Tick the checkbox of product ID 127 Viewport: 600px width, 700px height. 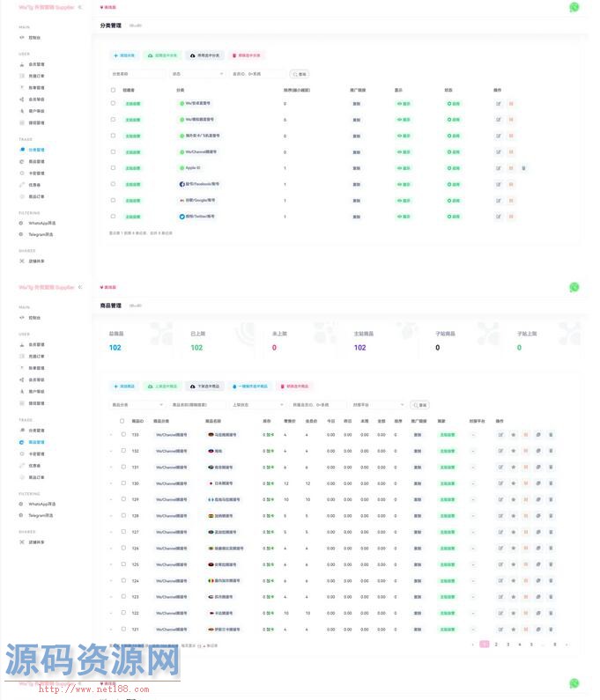pos(123,532)
